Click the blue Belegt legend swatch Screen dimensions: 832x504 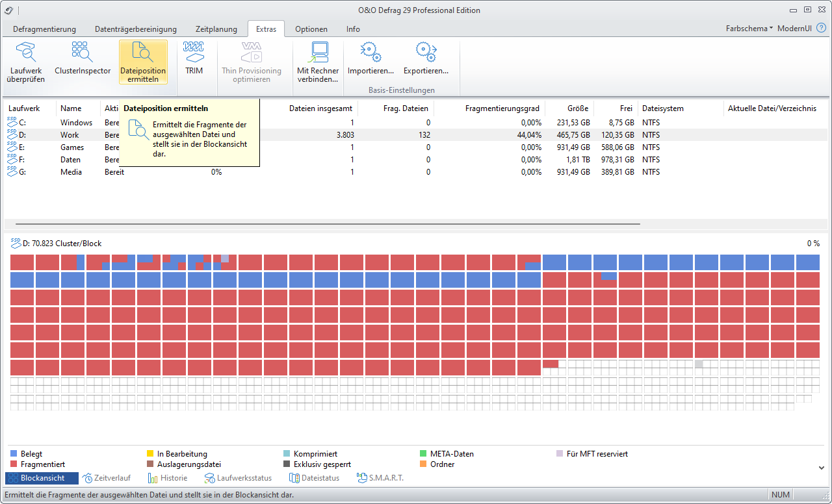pos(14,454)
